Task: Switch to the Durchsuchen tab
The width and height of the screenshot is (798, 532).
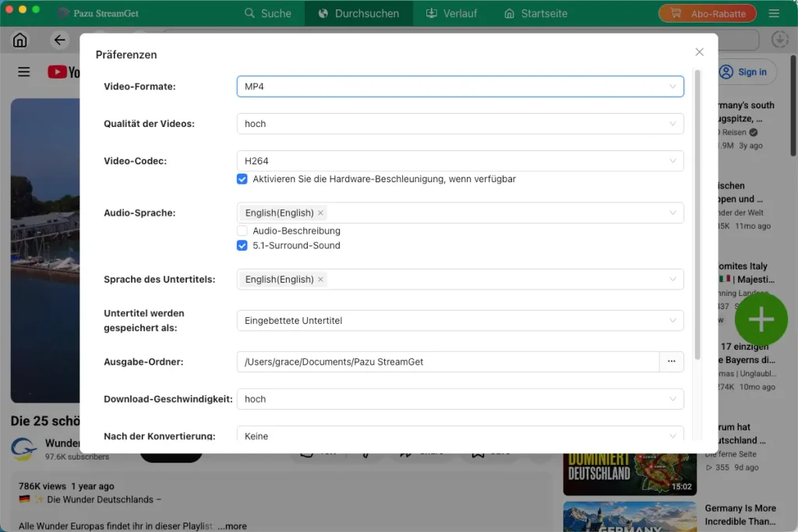Action: click(358, 13)
